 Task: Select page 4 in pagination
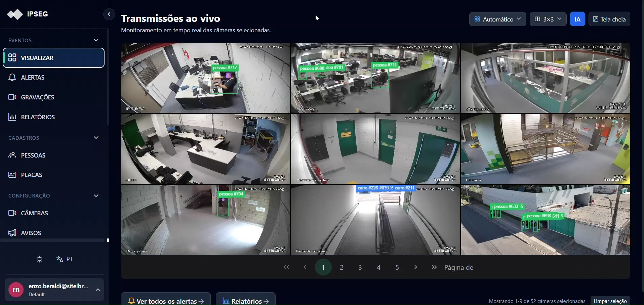(x=379, y=267)
